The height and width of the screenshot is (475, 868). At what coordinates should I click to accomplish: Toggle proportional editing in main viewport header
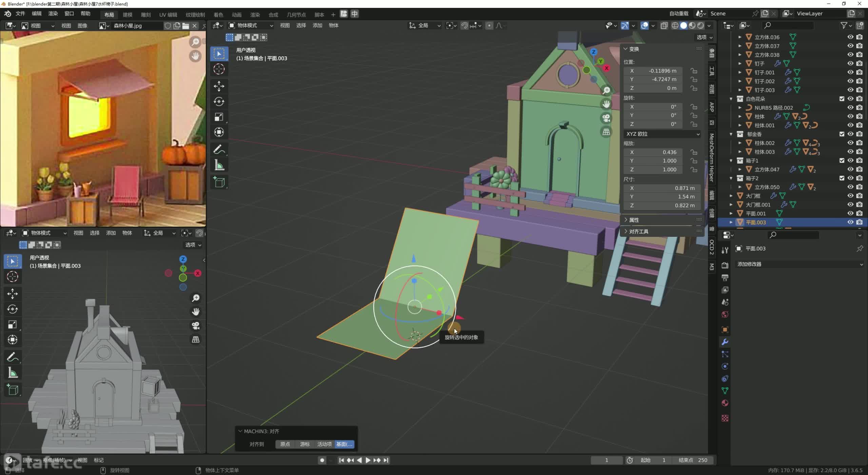pos(489,25)
